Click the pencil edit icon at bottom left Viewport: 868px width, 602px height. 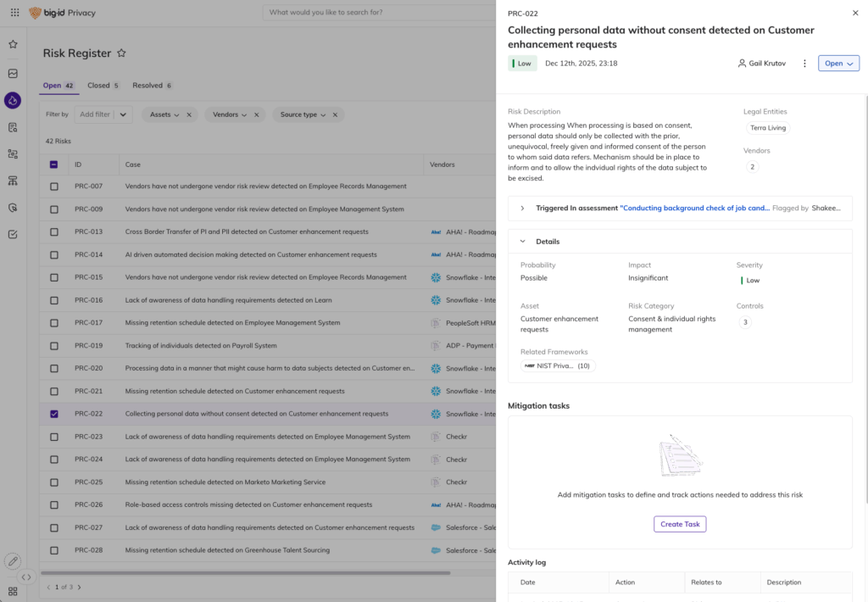[13, 561]
